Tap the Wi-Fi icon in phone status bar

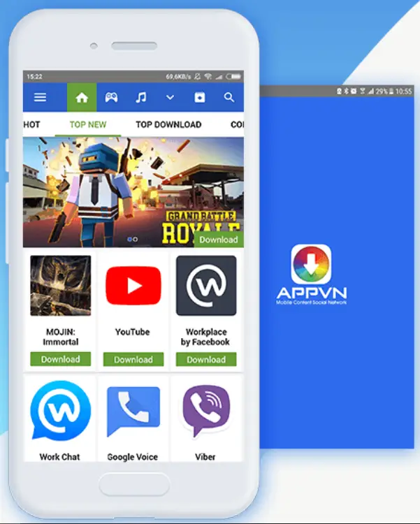[x=208, y=77]
